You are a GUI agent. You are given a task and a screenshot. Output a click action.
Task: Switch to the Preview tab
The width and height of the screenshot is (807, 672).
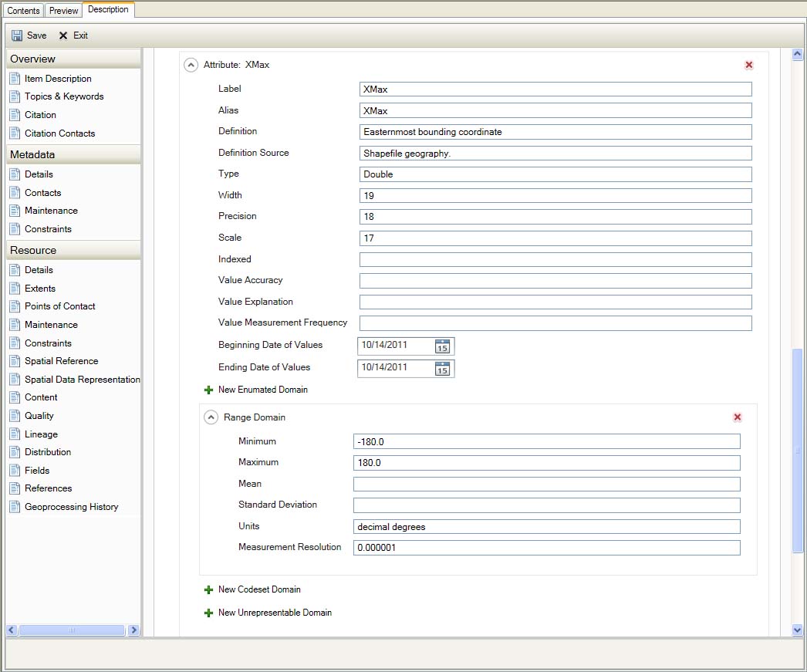[63, 11]
